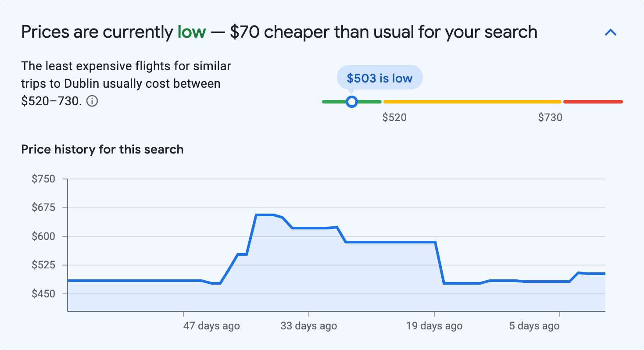
Task: Select the "$520" lower bound label
Action: click(395, 118)
